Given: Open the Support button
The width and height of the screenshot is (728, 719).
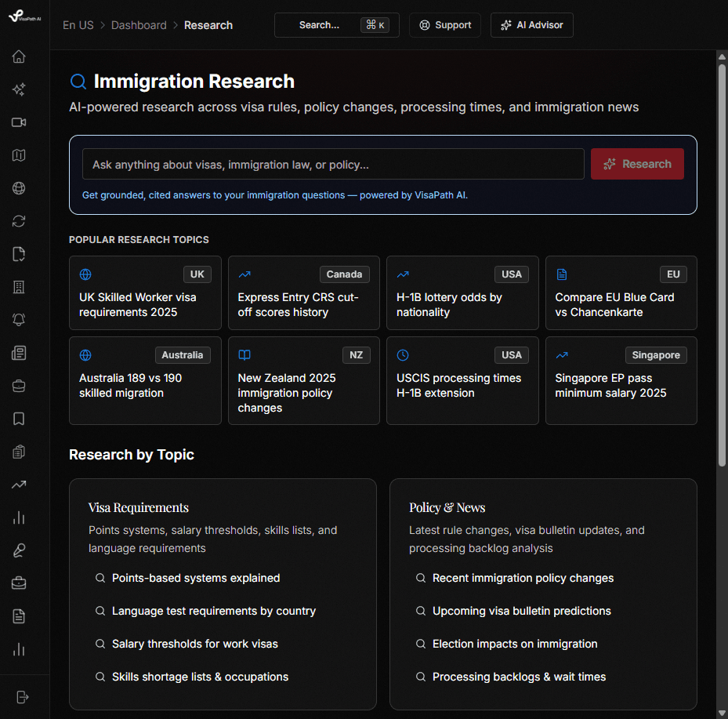Looking at the screenshot, I should pyautogui.click(x=445, y=25).
